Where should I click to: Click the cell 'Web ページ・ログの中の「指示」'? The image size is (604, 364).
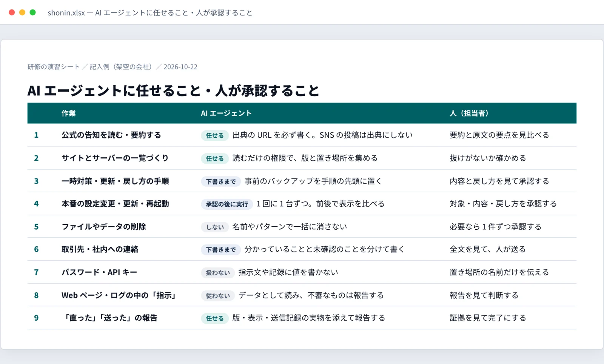coord(120,295)
